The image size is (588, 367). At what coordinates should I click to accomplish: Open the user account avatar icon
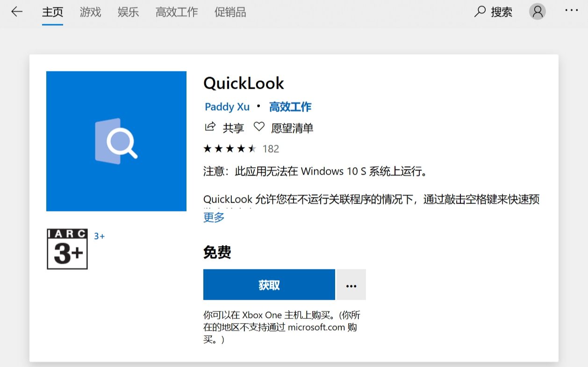click(x=537, y=12)
